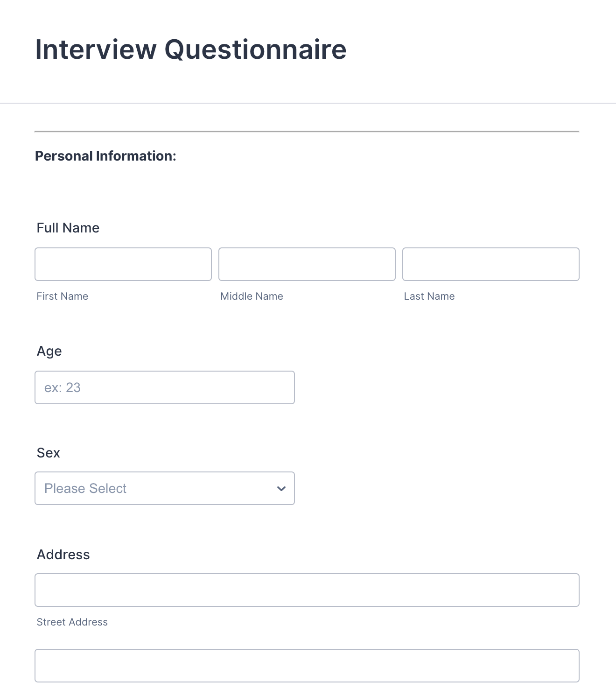
Task: Click the Personal Information section heading
Action: click(106, 156)
